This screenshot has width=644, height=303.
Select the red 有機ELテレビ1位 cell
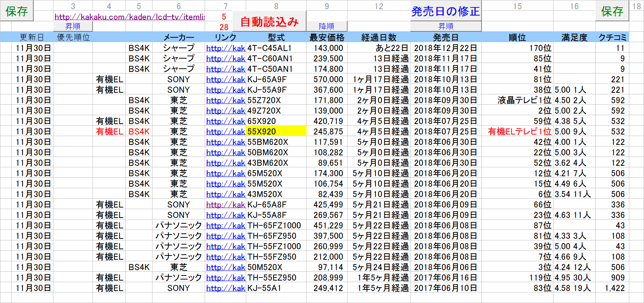[x=517, y=131]
